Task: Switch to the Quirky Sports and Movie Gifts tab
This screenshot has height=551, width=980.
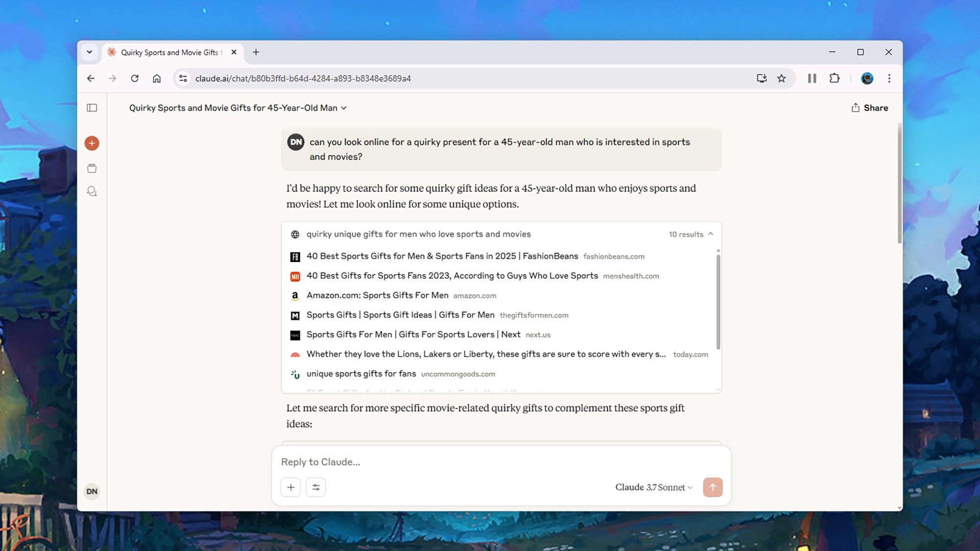Action: pos(171,52)
